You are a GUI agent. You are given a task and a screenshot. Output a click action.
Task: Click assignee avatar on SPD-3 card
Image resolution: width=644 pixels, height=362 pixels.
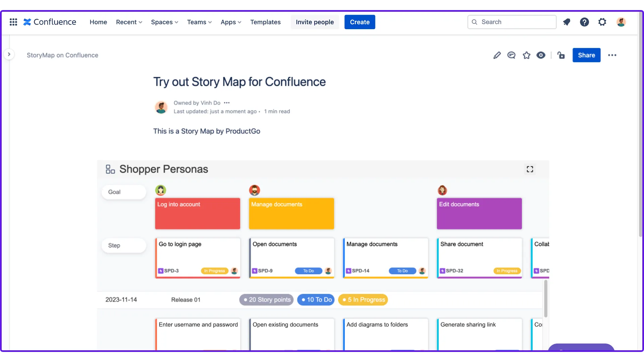234,271
